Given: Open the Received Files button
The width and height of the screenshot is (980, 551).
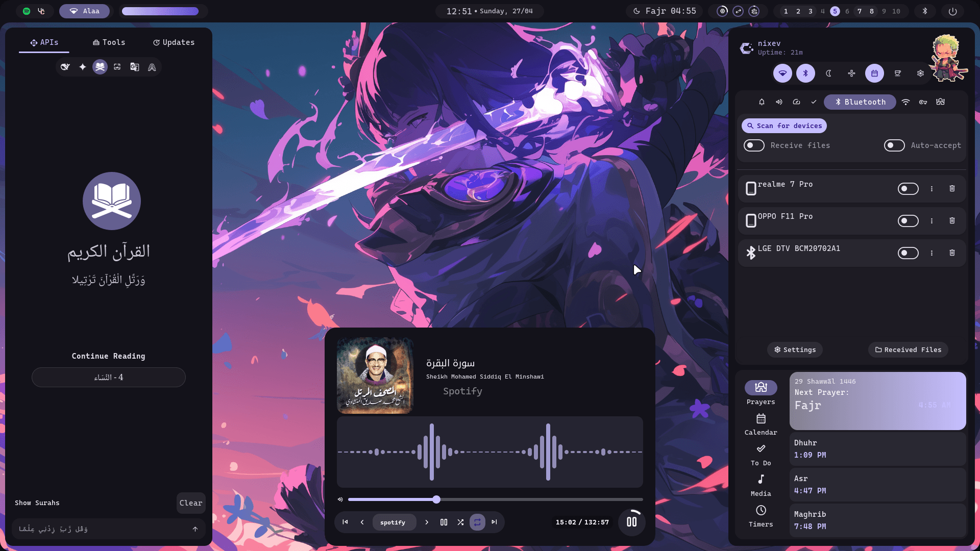Looking at the screenshot, I should tap(908, 349).
